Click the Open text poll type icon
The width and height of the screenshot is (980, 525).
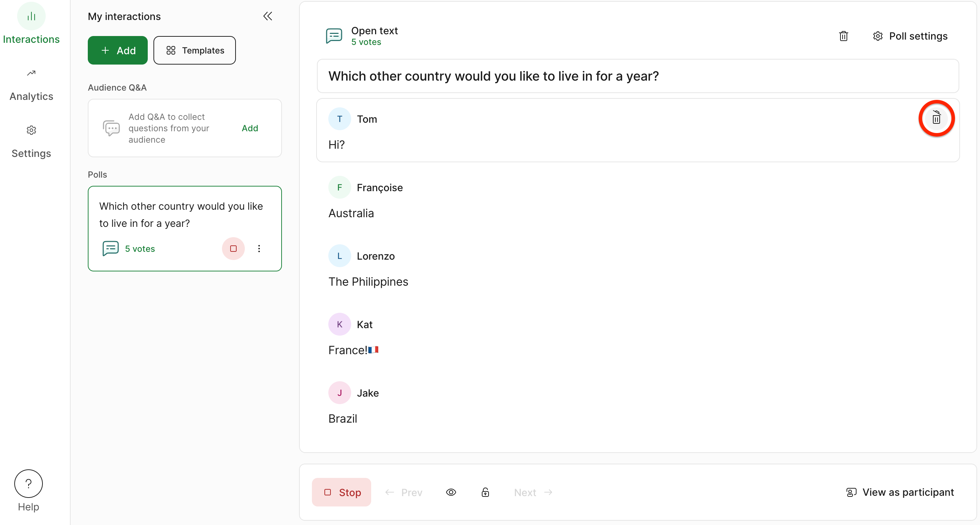point(334,36)
